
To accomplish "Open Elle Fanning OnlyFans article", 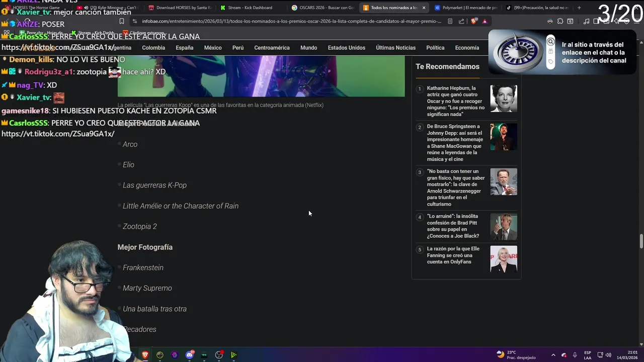I will point(453,255).
